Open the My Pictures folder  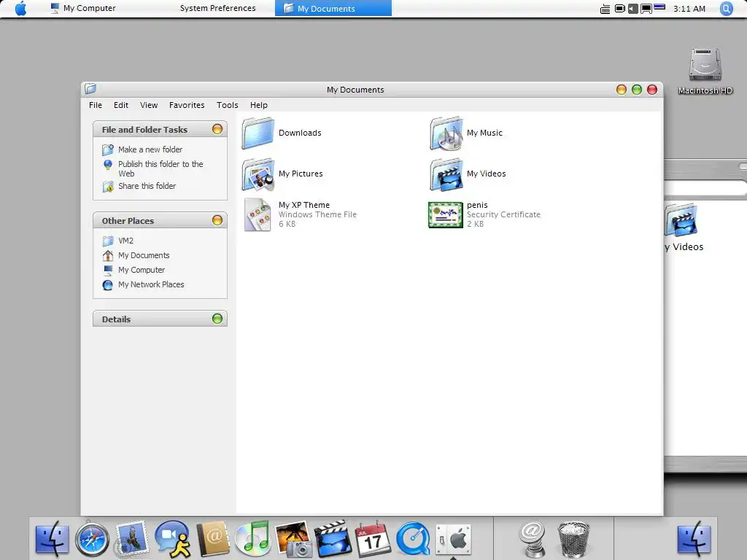click(x=258, y=174)
